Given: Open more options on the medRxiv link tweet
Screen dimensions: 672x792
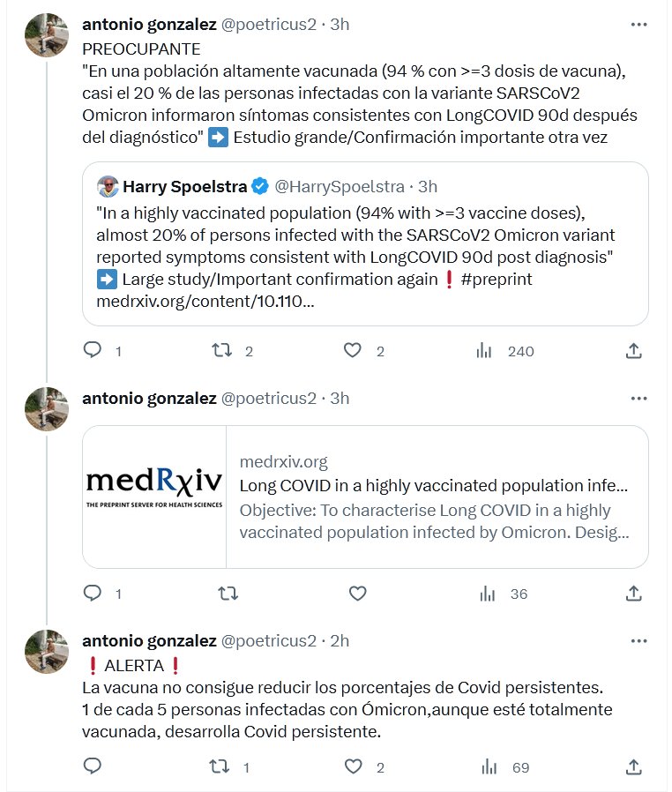Looking at the screenshot, I should tap(639, 399).
